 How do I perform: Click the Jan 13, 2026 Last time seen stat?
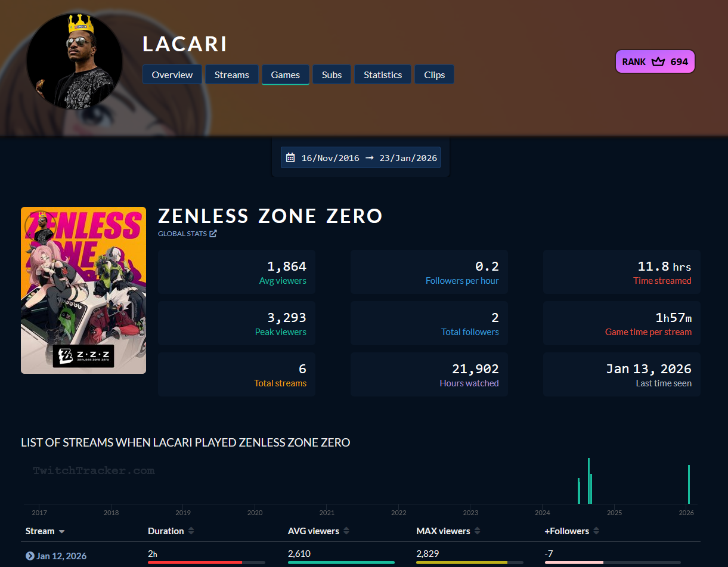click(622, 374)
